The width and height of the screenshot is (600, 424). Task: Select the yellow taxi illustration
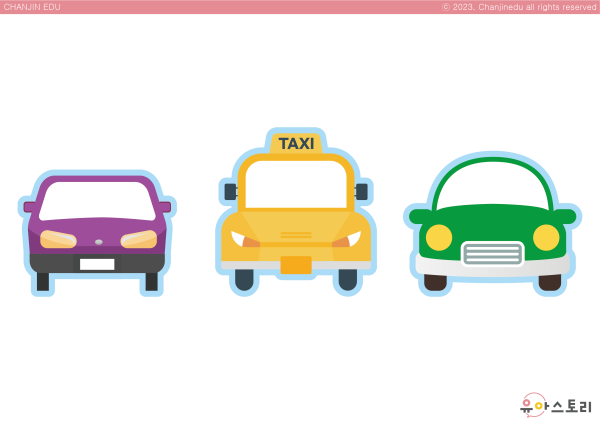pos(296,212)
